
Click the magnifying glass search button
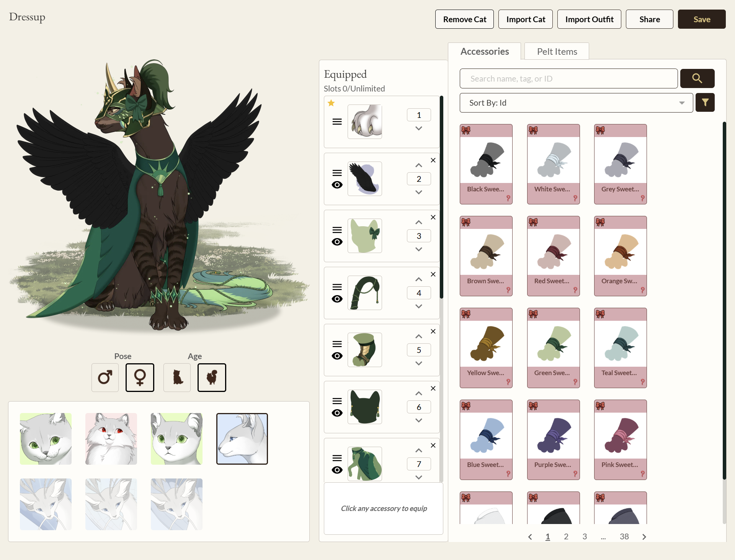697,78
